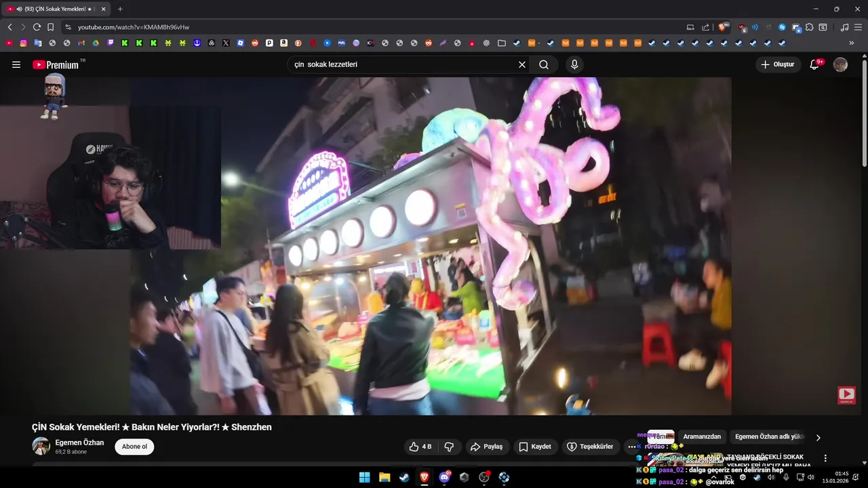Viewport: 868px width, 488px height.
Task: Open more actions three-dot menu
Action: 631,447
